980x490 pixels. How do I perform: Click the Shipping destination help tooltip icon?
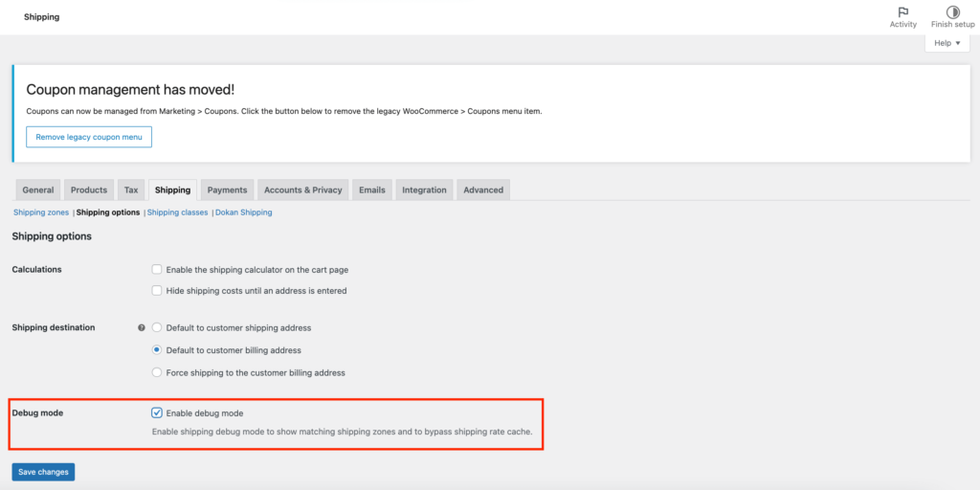click(x=142, y=327)
